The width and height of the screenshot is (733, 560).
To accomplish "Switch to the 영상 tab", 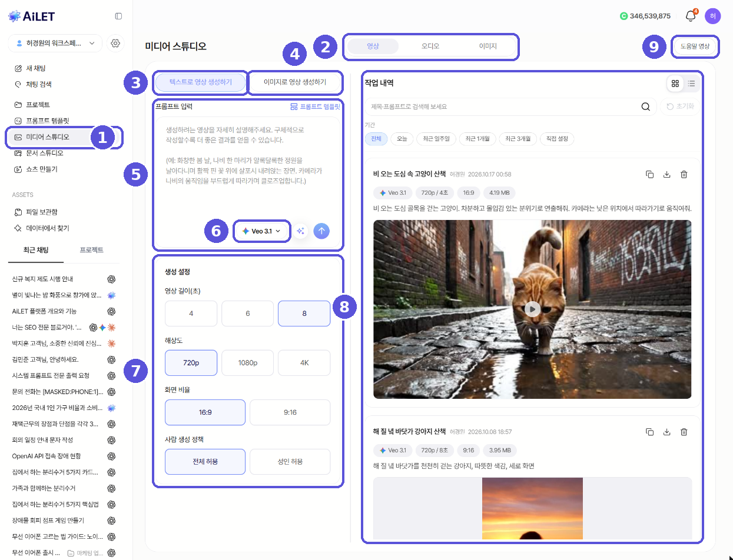I will pyautogui.click(x=373, y=46).
